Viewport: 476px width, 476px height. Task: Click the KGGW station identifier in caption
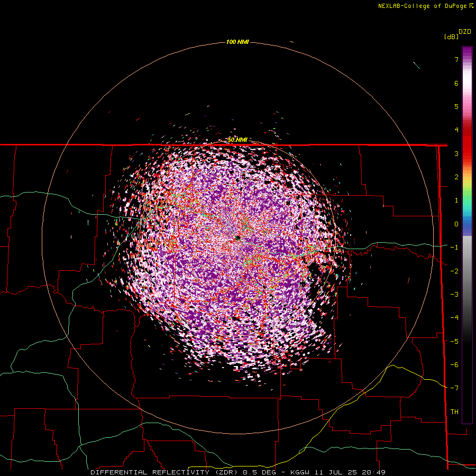click(300, 472)
